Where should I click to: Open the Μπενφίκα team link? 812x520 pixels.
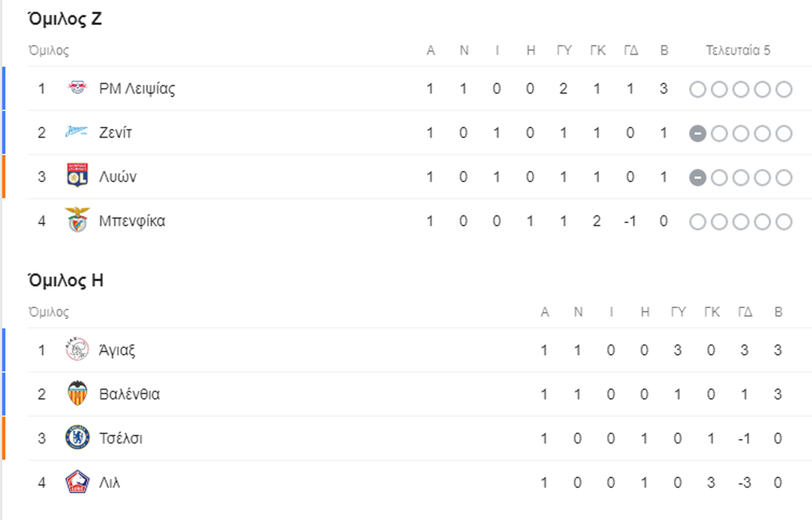click(x=132, y=221)
